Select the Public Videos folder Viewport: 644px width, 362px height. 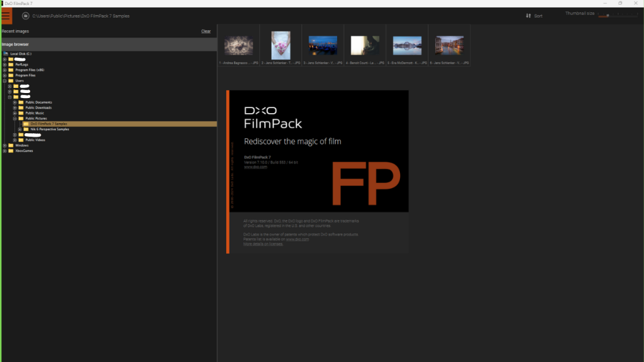click(x=35, y=140)
